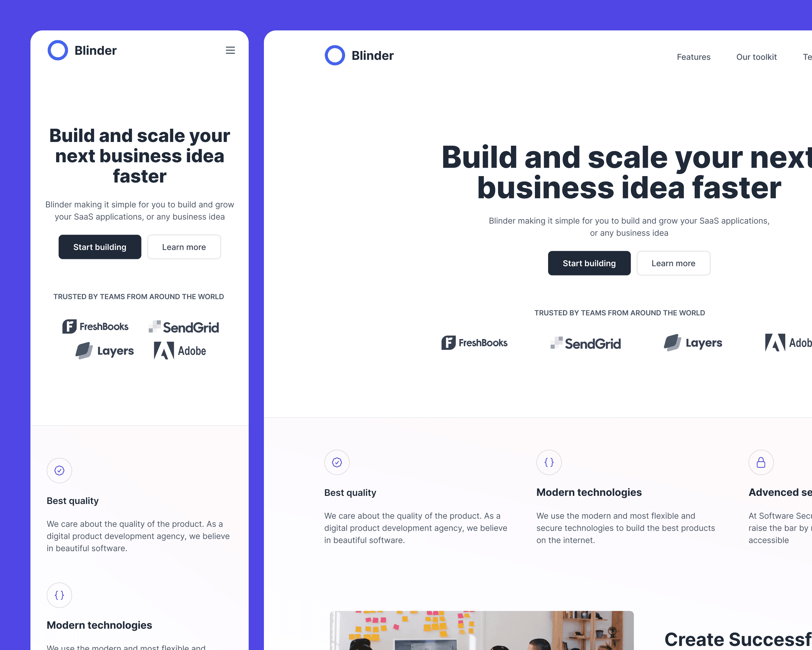Click the FreshBooks logo (desktop view)
Viewport: 812px width, 650px height.
click(x=474, y=343)
